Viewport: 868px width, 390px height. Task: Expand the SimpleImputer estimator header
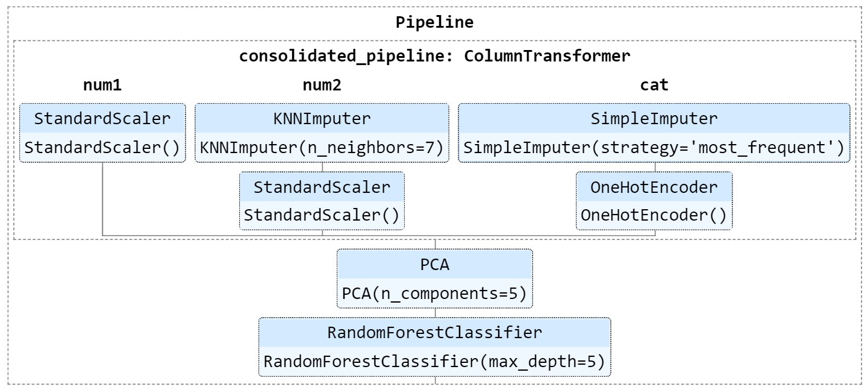(654, 119)
